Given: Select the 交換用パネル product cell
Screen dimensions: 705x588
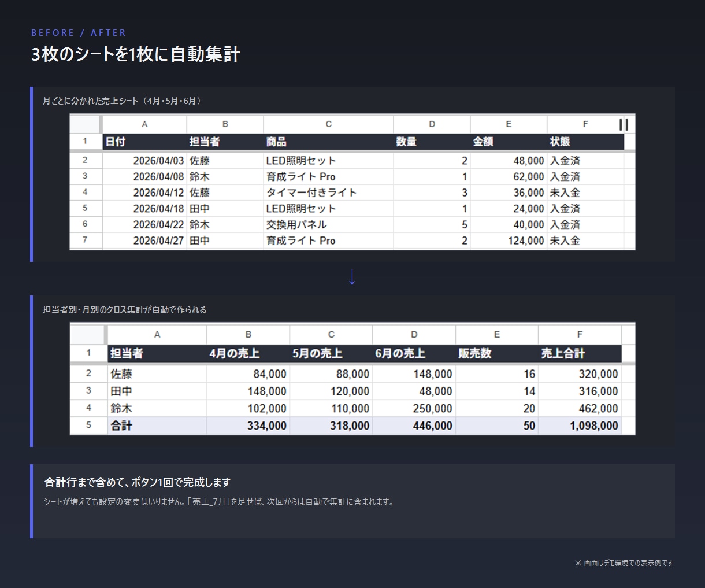Looking at the screenshot, I should coord(328,224).
